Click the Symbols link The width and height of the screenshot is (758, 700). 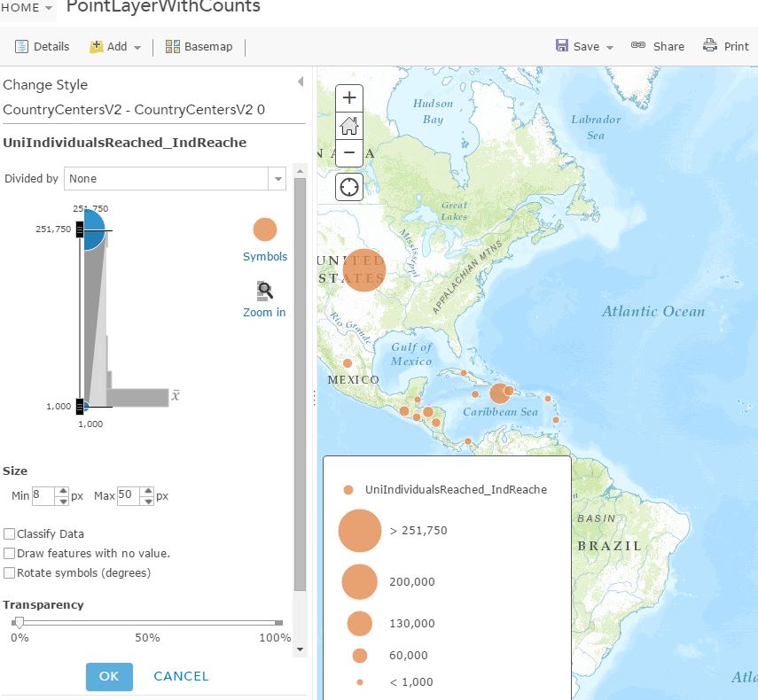[265, 257]
